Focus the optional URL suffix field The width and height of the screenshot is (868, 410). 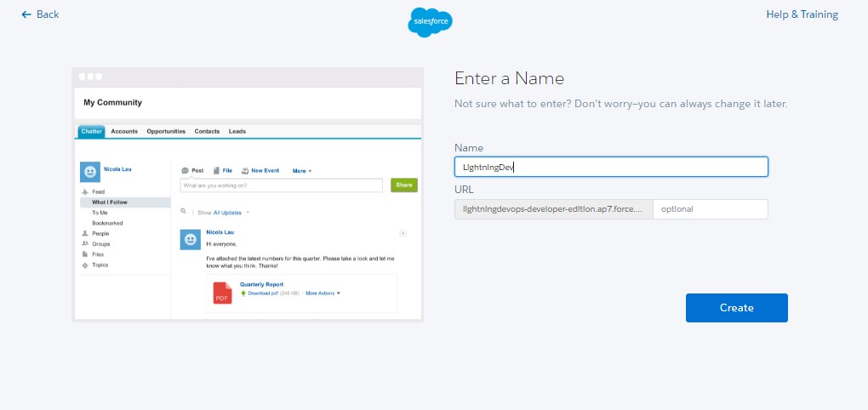point(710,209)
